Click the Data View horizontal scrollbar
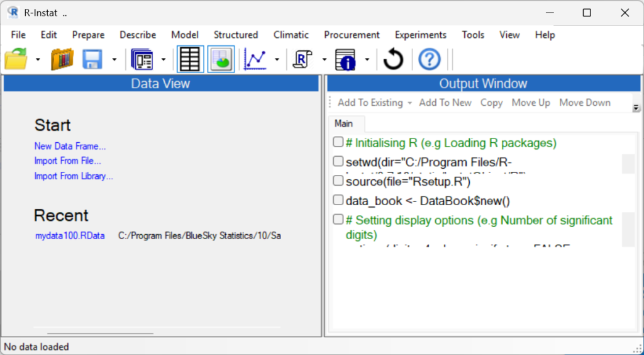Screen dimensions: 644x355 click(100, 334)
